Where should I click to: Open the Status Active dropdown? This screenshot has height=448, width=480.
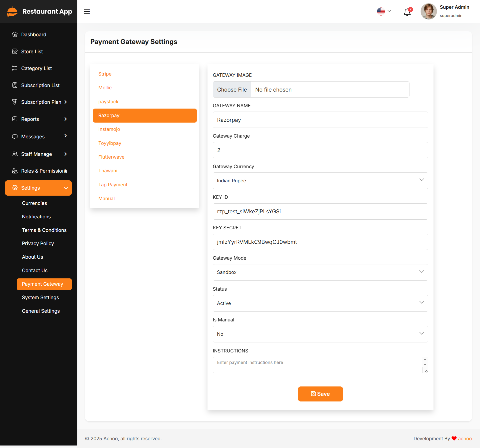click(320, 303)
